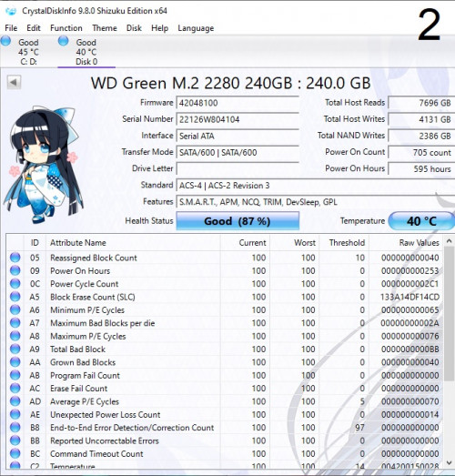Open the Language menu
Image resolution: width=455 pixels, height=476 pixels.
(x=196, y=28)
